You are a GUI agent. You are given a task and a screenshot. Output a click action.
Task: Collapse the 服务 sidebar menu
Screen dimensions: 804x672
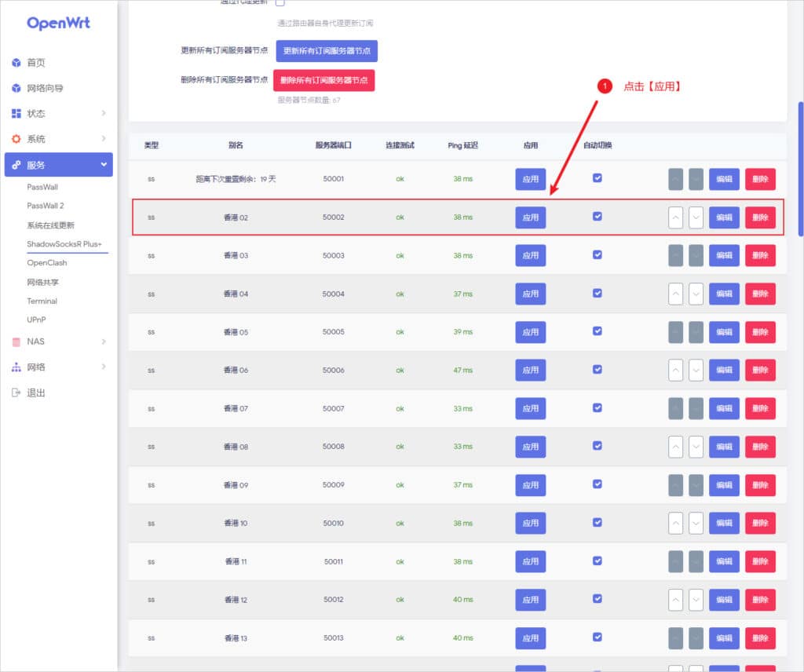104,165
